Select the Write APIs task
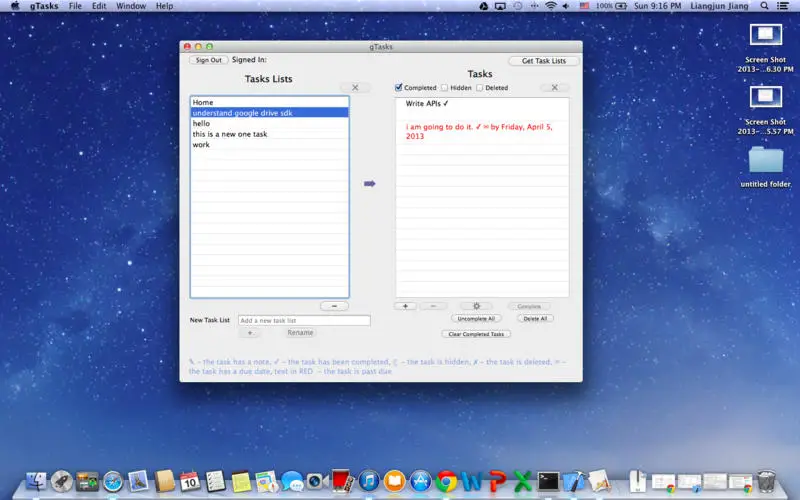Viewport: 800px width, 500px height. (482, 104)
